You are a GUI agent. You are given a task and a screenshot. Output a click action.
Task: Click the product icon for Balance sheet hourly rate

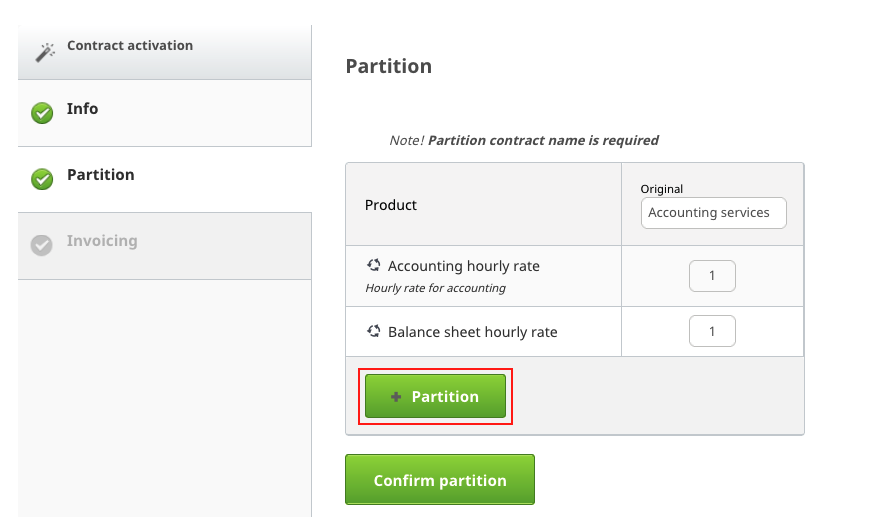point(374,331)
